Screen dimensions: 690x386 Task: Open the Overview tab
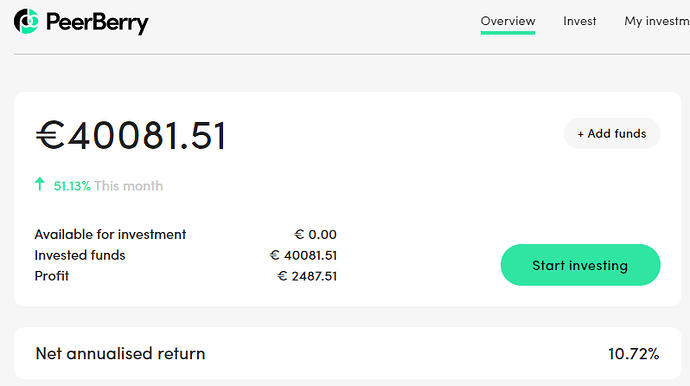[508, 21]
